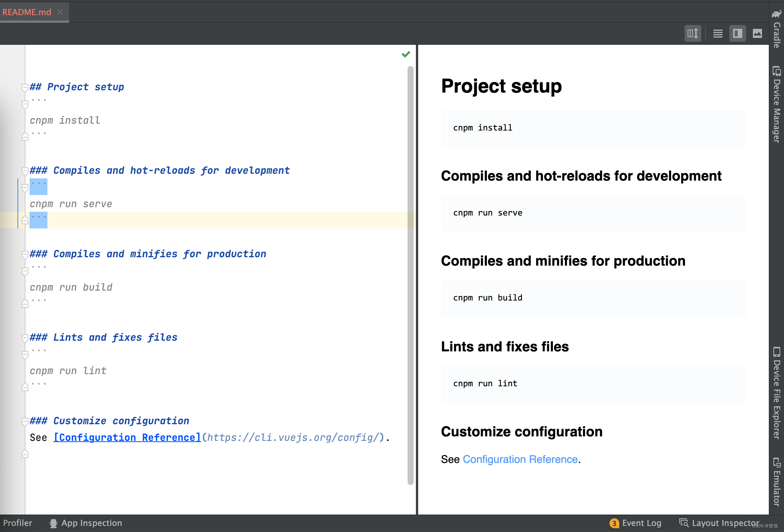The height and width of the screenshot is (532, 784).
Task: Toggle the Editor and Preview split view
Action: coord(737,33)
